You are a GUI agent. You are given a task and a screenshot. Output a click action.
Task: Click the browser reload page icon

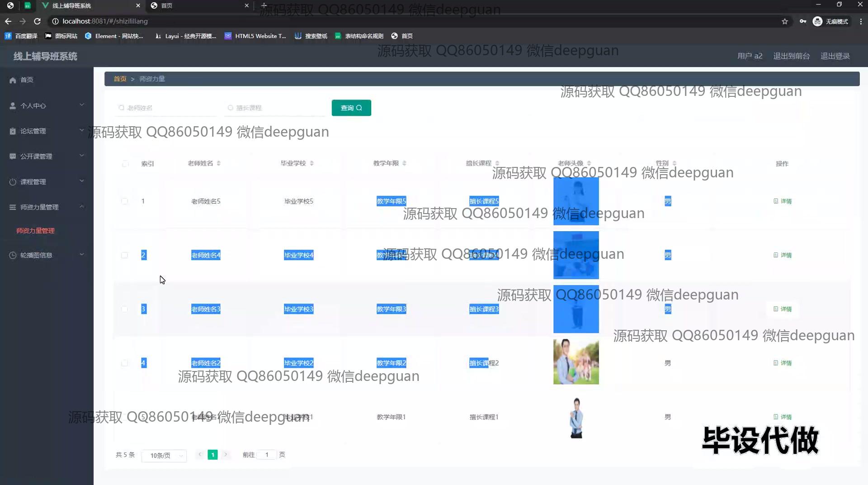[38, 21]
